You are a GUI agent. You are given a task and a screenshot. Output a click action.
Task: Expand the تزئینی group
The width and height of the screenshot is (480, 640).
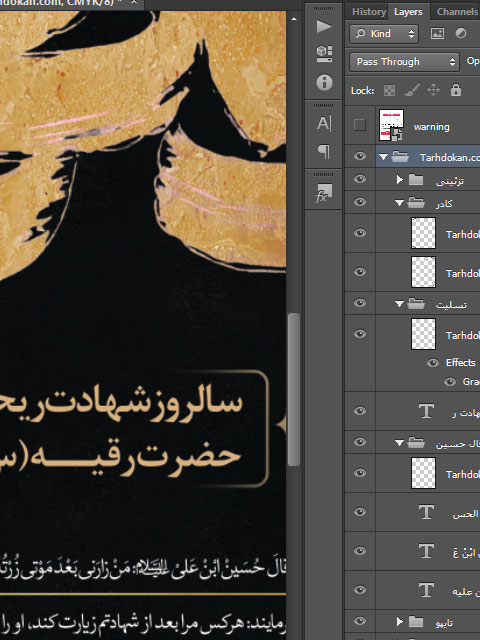pyautogui.click(x=400, y=180)
